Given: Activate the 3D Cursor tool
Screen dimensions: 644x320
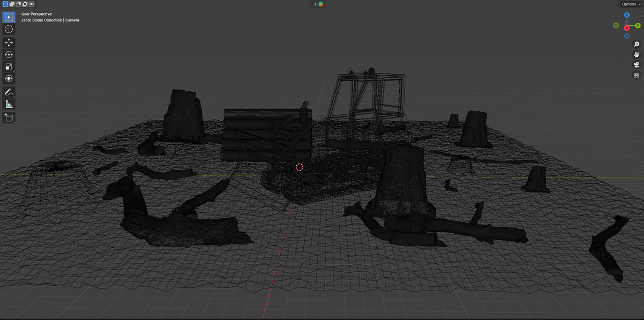Looking at the screenshot, I should point(9,29).
